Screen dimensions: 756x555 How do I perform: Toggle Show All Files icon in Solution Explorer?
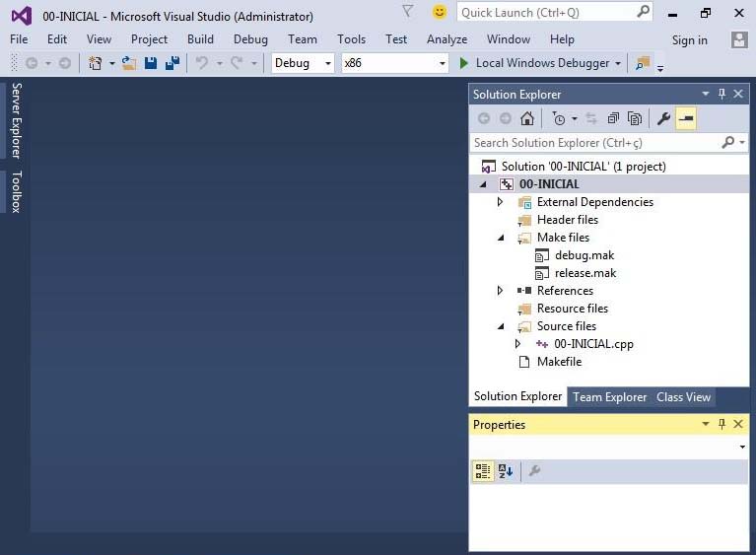(635, 118)
